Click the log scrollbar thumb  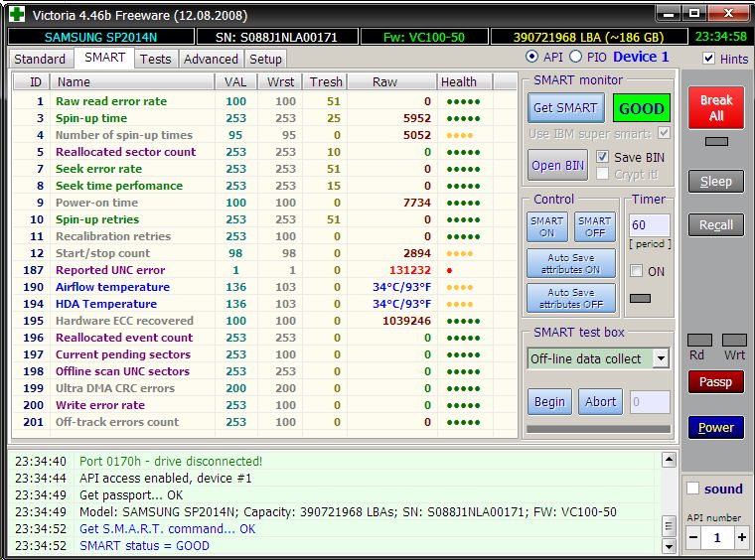click(669, 526)
